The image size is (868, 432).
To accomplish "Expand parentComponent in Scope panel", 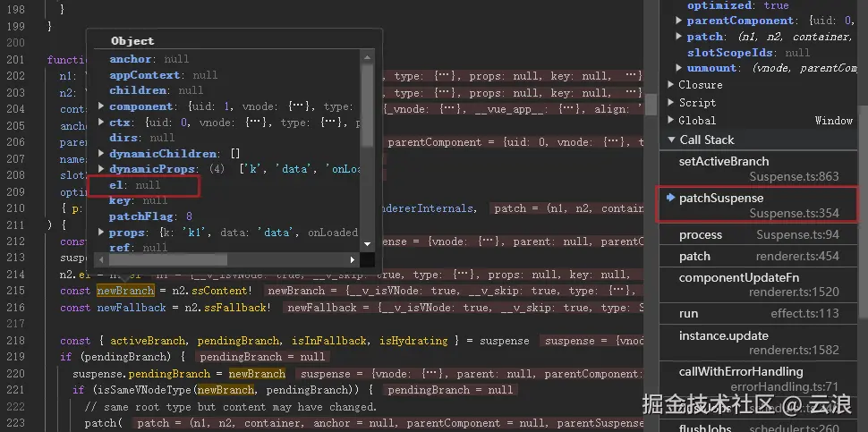I will tap(678, 21).
